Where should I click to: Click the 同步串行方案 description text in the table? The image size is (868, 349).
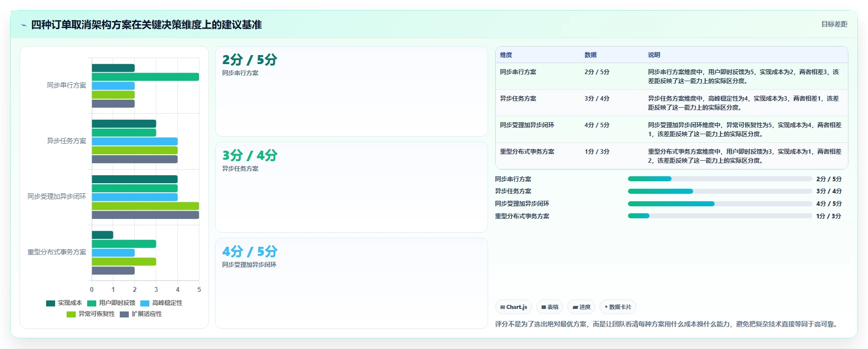tap(744, 76)
